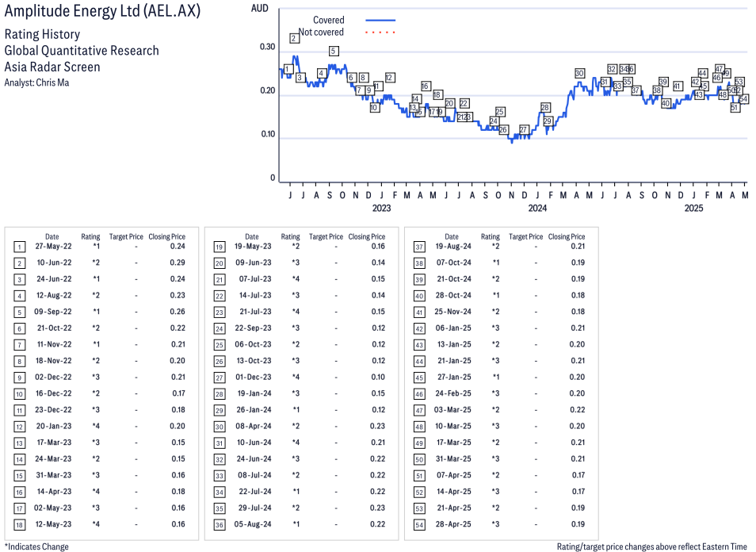
Task: Select the 0.17 closing price for 07-Apr-25
Action: (x=578, y=475)
